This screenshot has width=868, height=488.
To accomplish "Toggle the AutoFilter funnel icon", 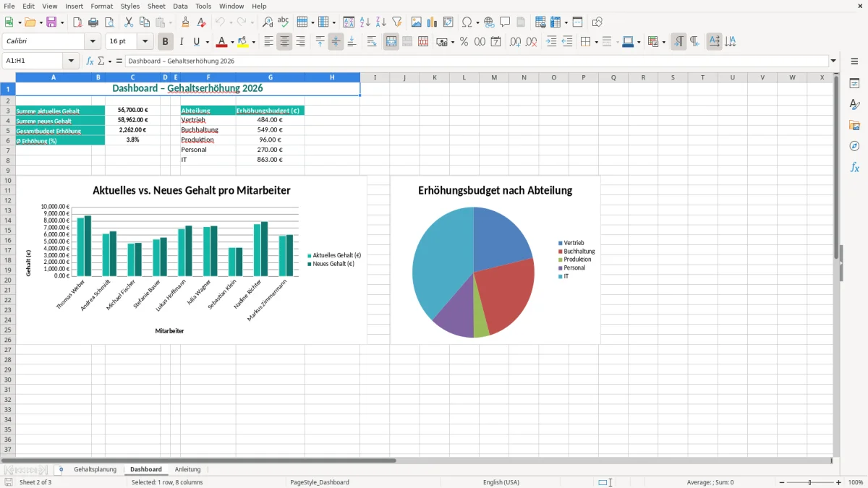I will (397, 22).
